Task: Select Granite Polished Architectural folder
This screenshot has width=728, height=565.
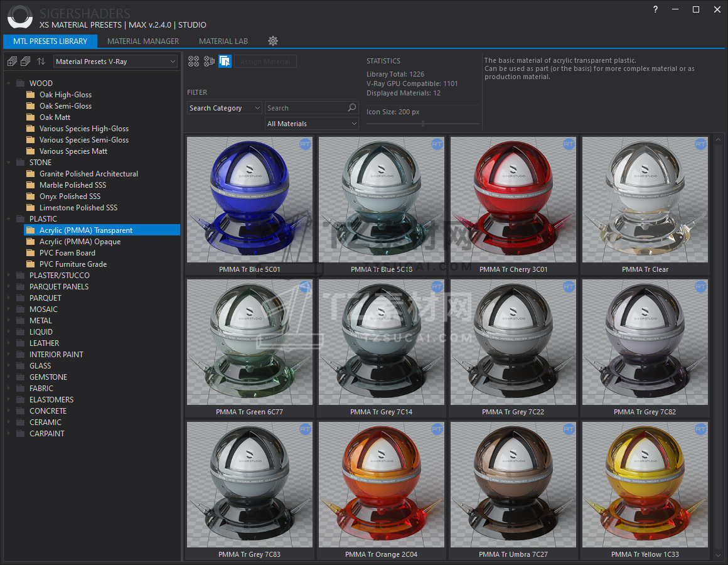Action: coord(88,174)
